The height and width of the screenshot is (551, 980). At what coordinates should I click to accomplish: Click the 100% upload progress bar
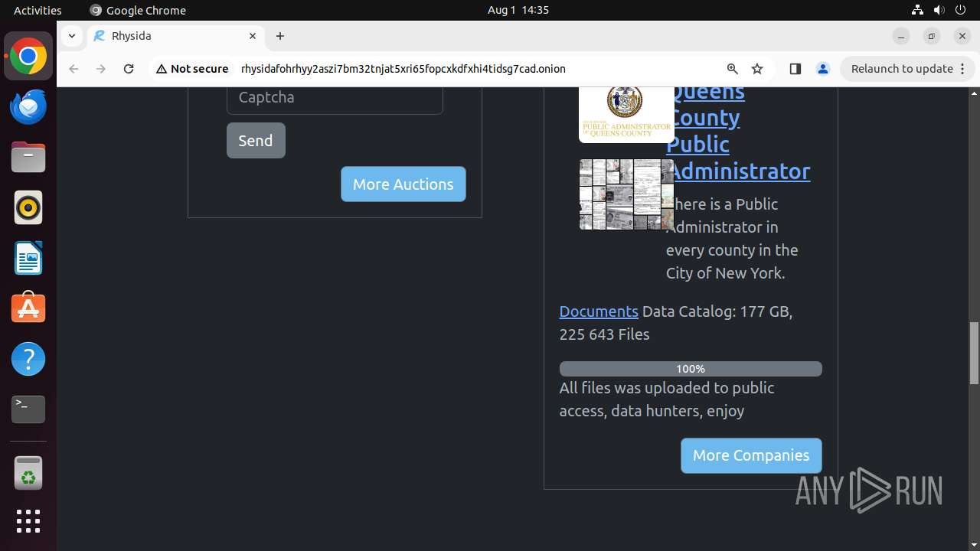(x=691, y=369)
